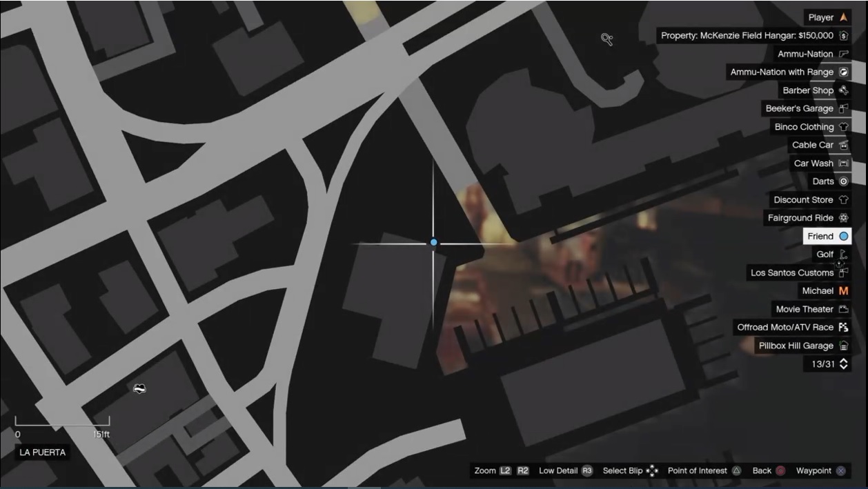
Task: Select the Darts target icon
Action: pos(843,181)
